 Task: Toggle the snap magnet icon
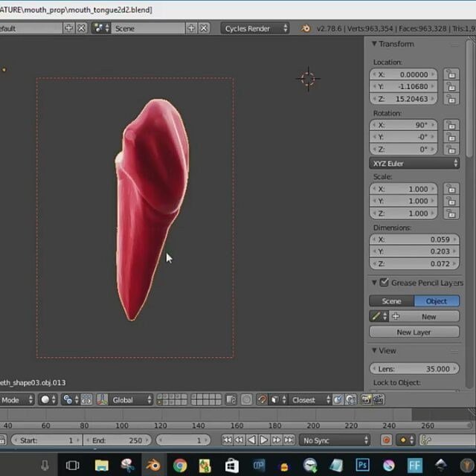point(262,399)
